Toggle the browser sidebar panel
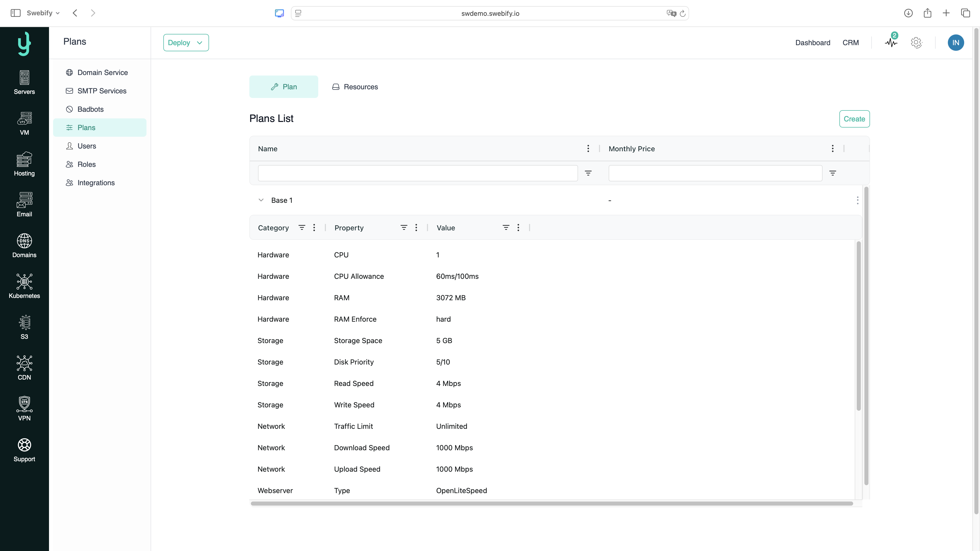This screenshot has height=551, width=980. 16,13
